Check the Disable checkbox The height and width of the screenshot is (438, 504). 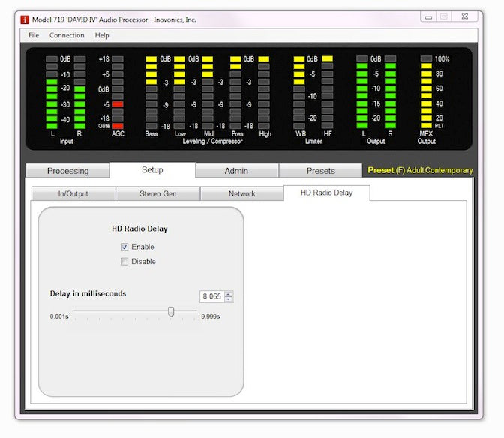coord(124,262)
